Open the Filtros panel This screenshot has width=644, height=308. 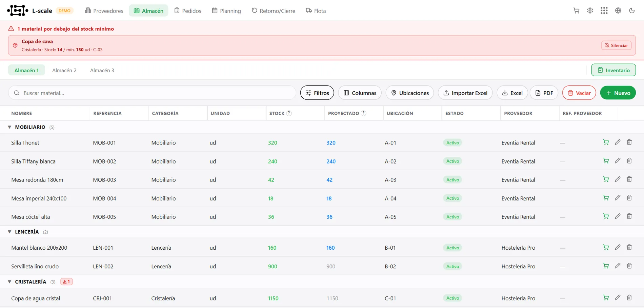coord(317,93)
